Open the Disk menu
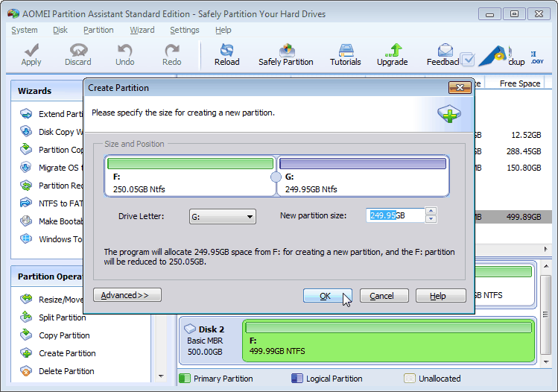This screenshot has height=392, width=558. click(x=60, y=31)
